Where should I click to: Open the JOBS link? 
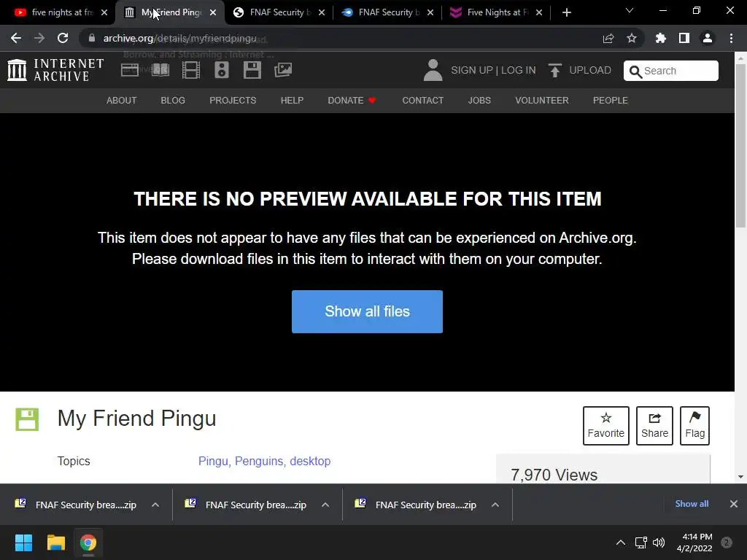(x=479, y=101)
